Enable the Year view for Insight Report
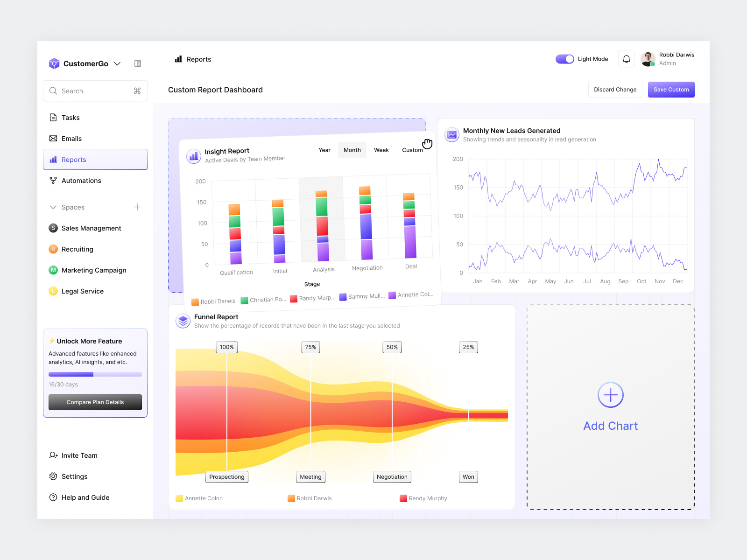 point(324,150)
